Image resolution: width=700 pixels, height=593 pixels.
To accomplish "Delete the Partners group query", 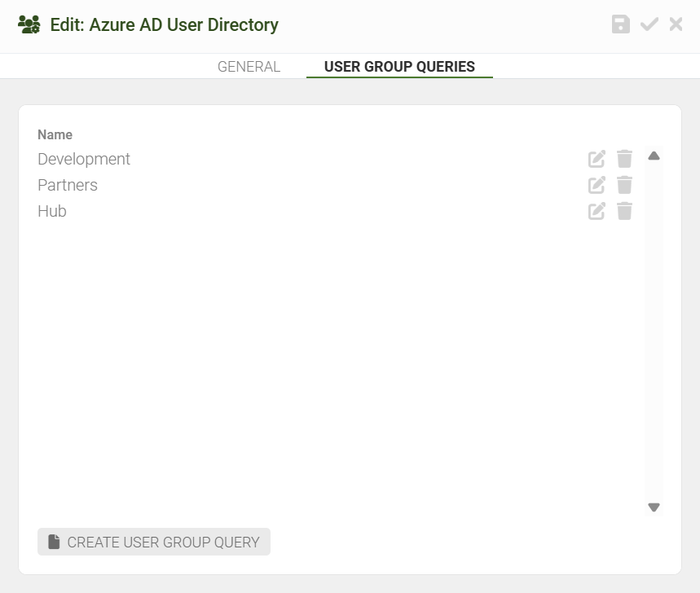I will [x=624, y=185].
